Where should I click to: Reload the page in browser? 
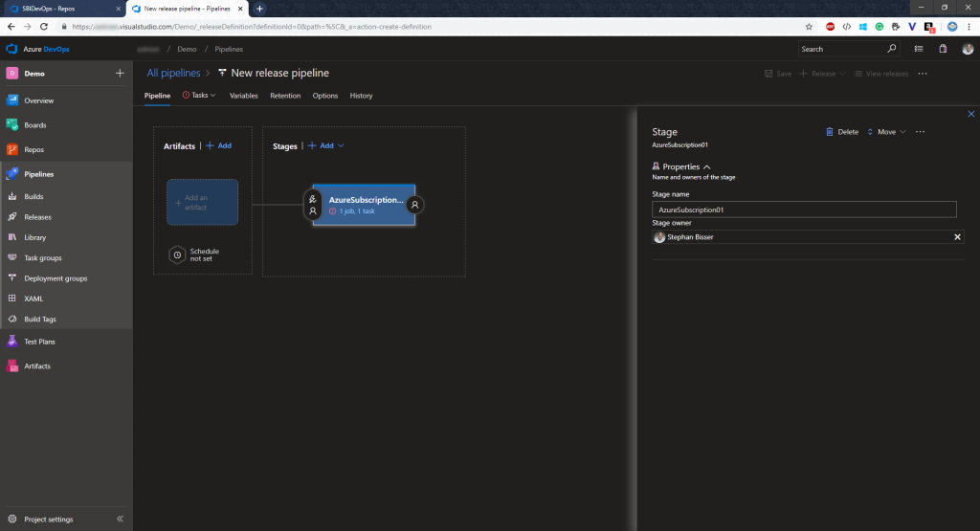point(44,27)
